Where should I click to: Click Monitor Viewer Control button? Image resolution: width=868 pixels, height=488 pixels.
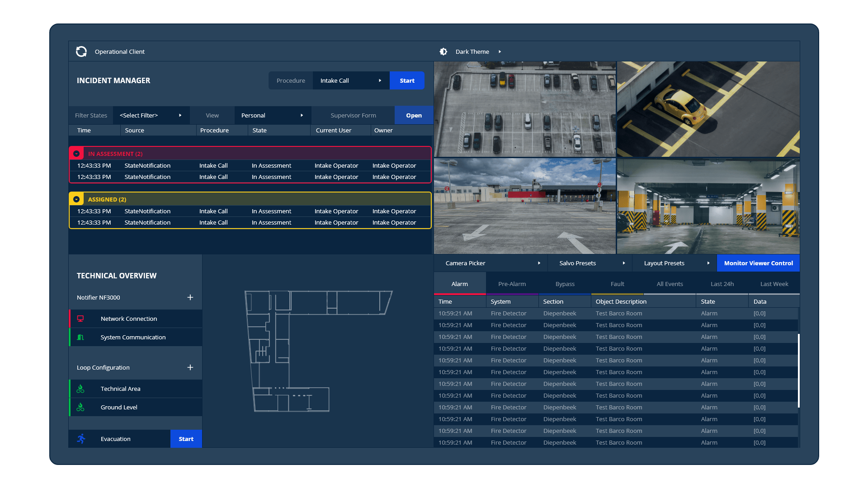click(x=758, y=263)
